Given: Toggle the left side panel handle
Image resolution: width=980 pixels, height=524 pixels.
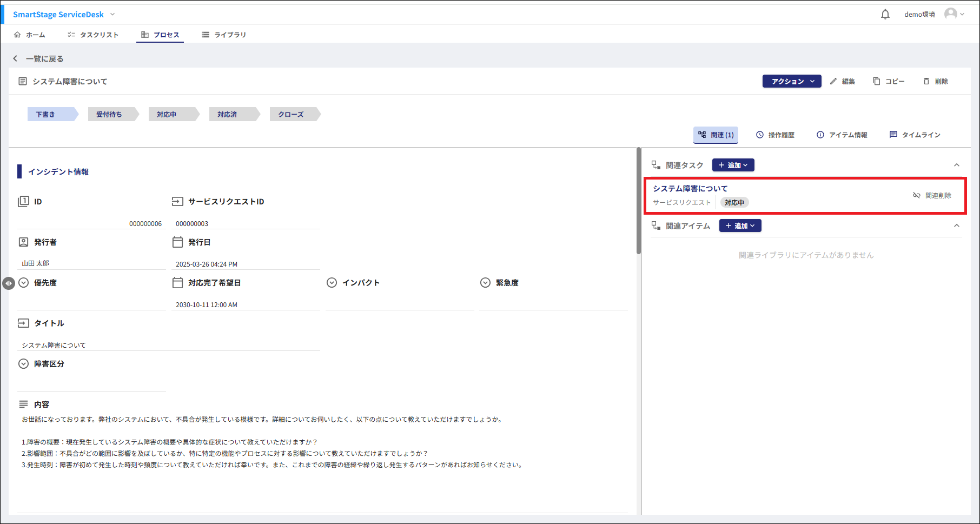Looking at the screenshot, I should 8,283.
